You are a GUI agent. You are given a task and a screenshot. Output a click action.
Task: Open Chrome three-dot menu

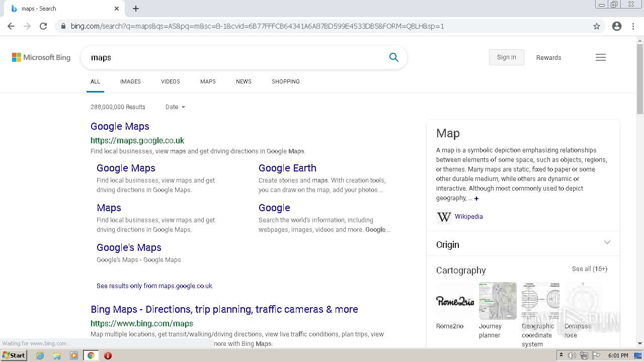coord(633,26)
